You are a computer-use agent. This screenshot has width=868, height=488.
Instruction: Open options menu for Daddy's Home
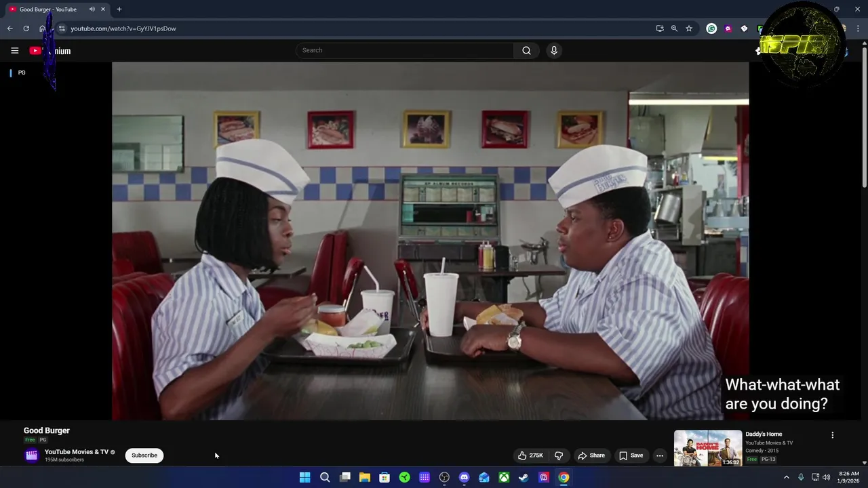[833, 435]
